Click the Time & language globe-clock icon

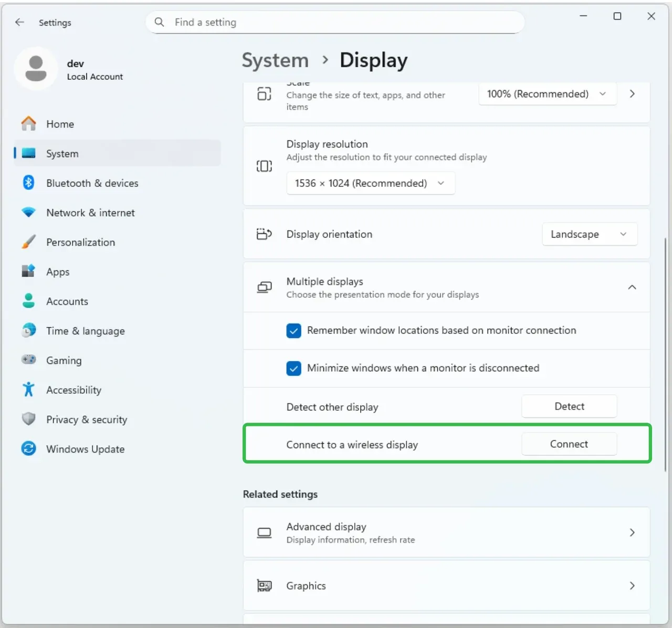click(29, 330)
